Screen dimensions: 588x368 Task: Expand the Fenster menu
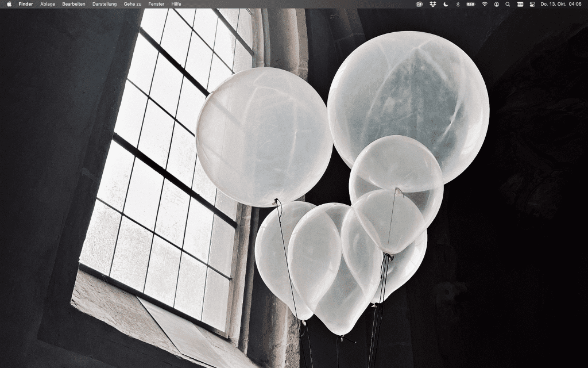click(x=156, y=4)
